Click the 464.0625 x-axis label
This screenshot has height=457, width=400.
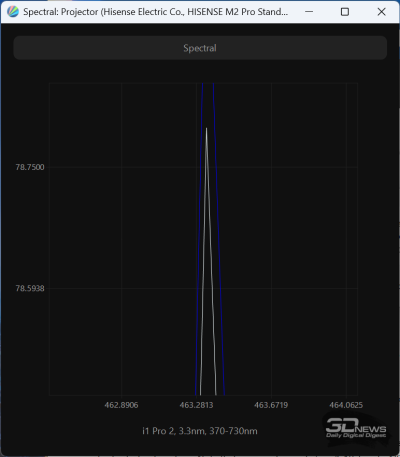click(x=346, y=405)
